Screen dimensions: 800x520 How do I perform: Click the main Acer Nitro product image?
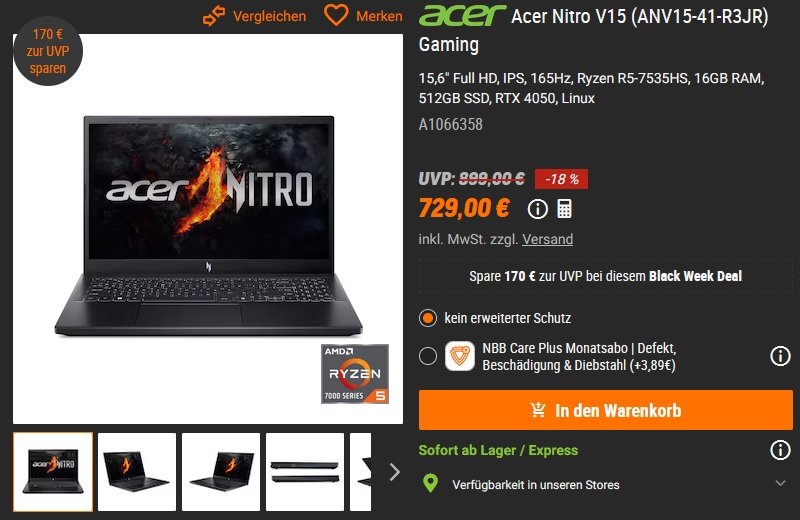[x=208, y=229]
